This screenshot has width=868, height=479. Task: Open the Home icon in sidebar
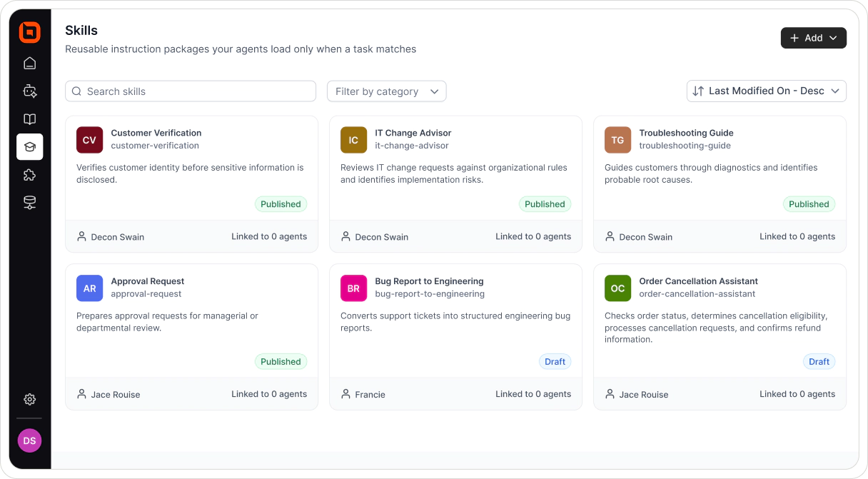(29, 64)
